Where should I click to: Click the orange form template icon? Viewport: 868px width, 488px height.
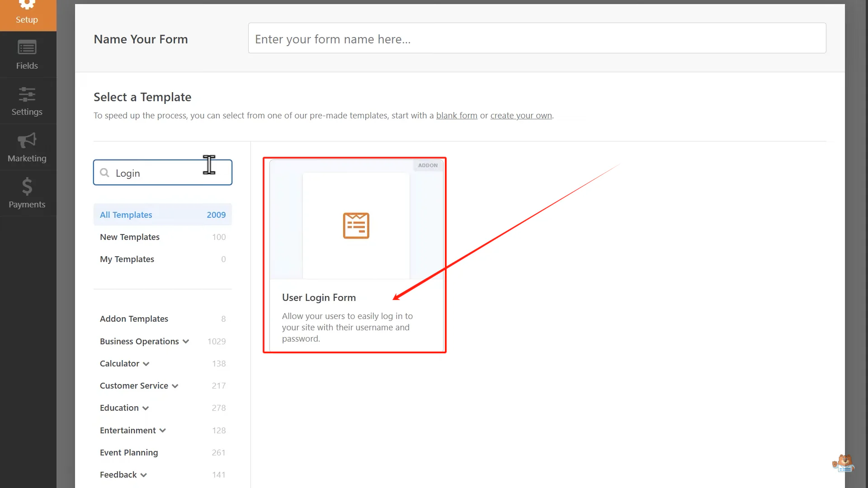[x=356, y=225]
